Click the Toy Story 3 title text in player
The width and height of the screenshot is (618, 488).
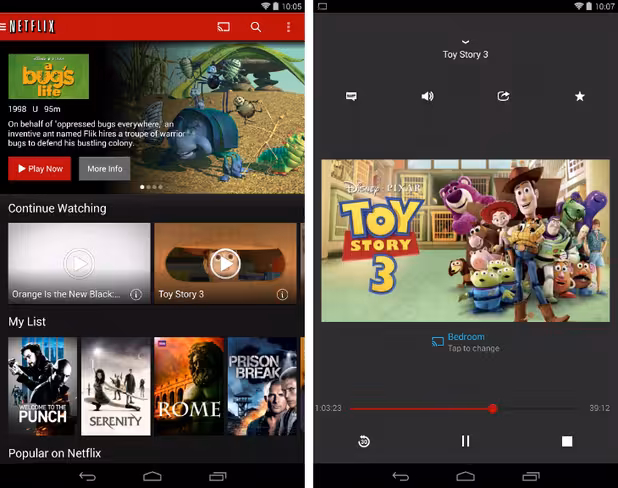[465, 54]
